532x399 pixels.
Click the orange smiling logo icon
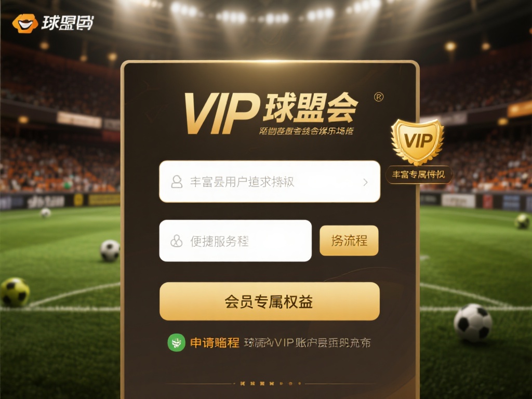pyautogui.click(x=25, y=23)
